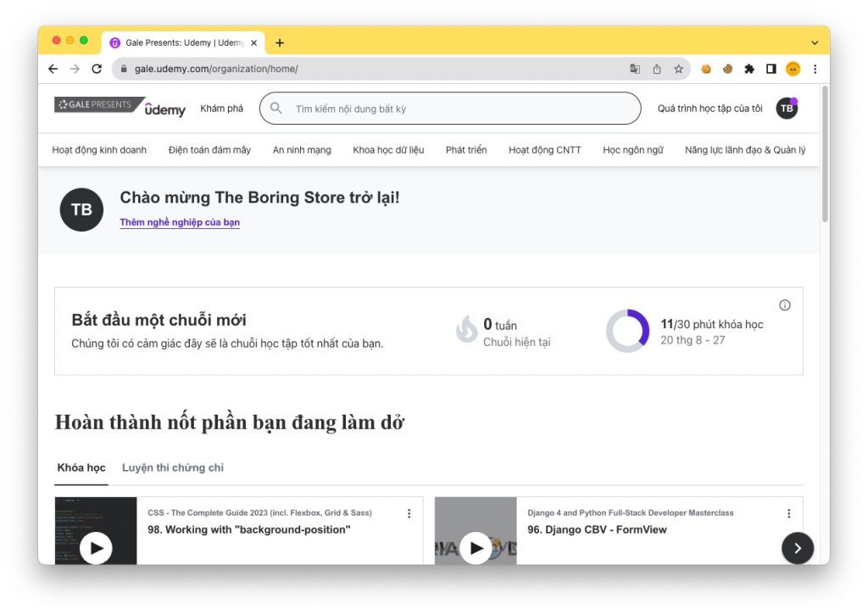Open the second cookie extension icon

(727, 69)
